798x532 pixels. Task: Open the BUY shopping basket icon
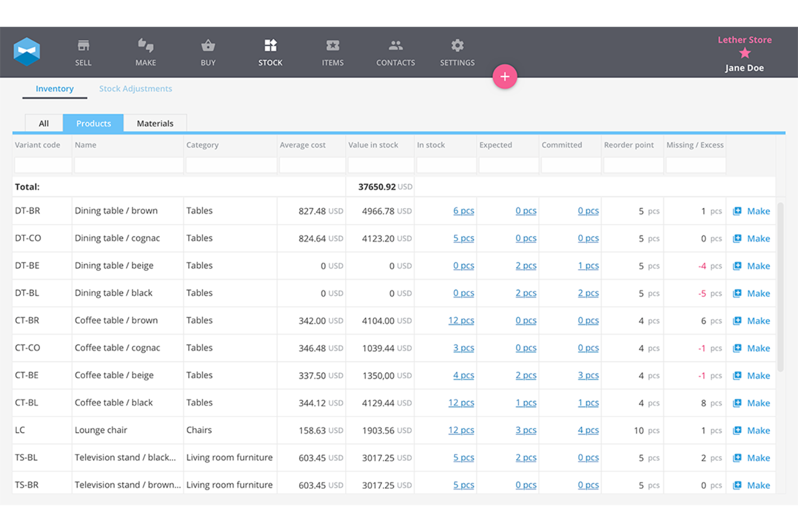click(x=208, y=45)
